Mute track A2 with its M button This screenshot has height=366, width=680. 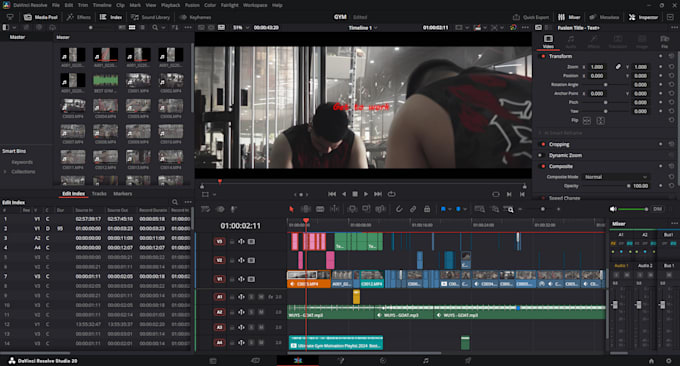261,312
